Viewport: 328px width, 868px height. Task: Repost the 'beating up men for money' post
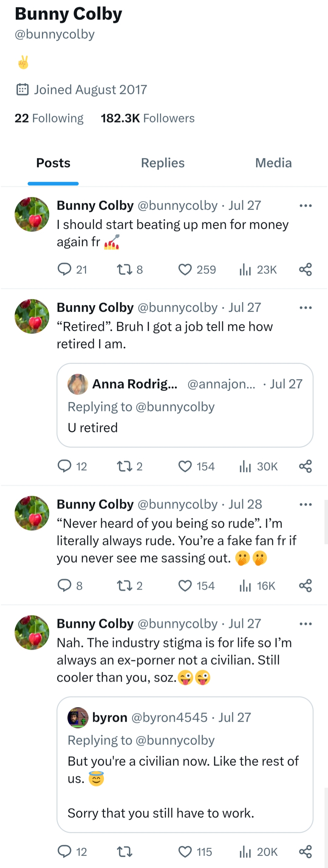(x=124, y=270)
